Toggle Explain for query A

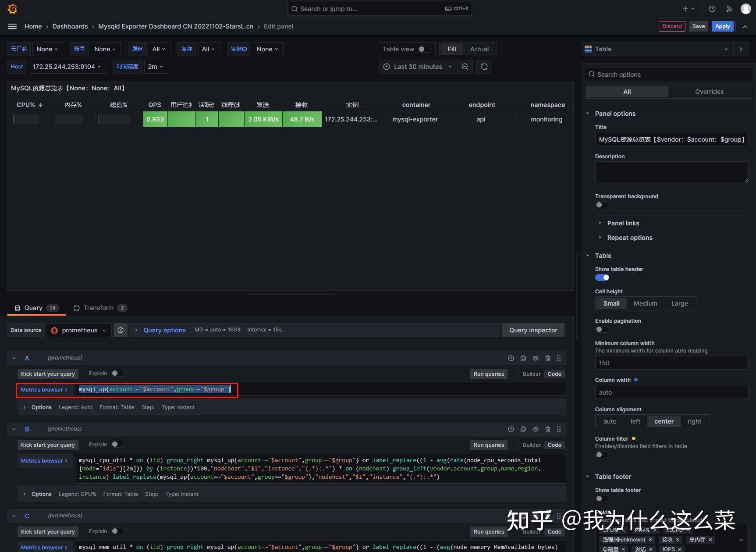117,373
